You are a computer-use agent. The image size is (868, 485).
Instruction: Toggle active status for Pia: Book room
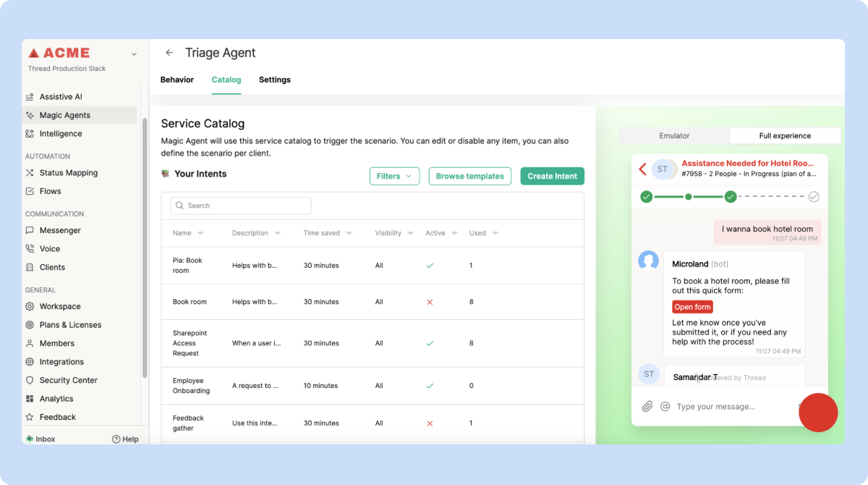[x=430, y=266]
